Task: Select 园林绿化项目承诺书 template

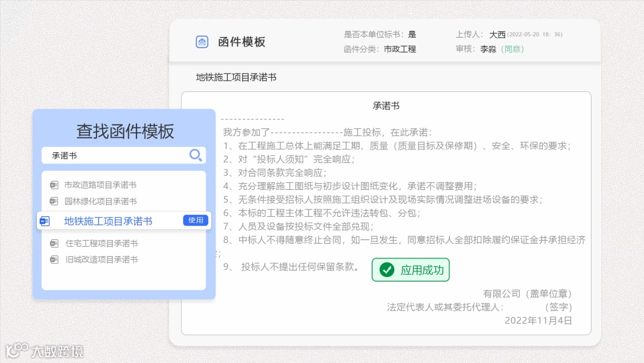Action: [100, 201]
